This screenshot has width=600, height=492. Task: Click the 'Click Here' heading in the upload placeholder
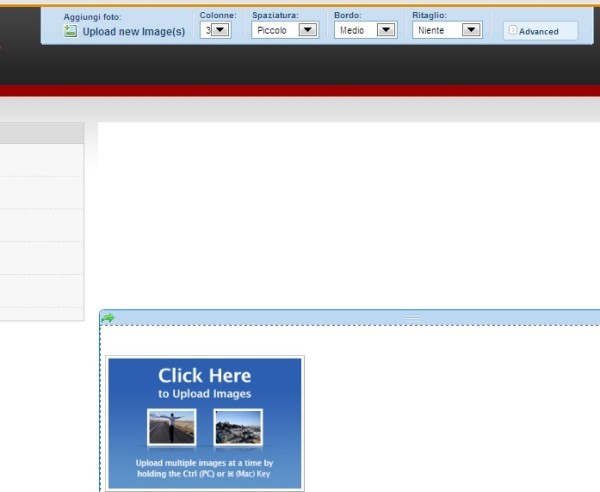pyautogui.click(x=205, y=376)
